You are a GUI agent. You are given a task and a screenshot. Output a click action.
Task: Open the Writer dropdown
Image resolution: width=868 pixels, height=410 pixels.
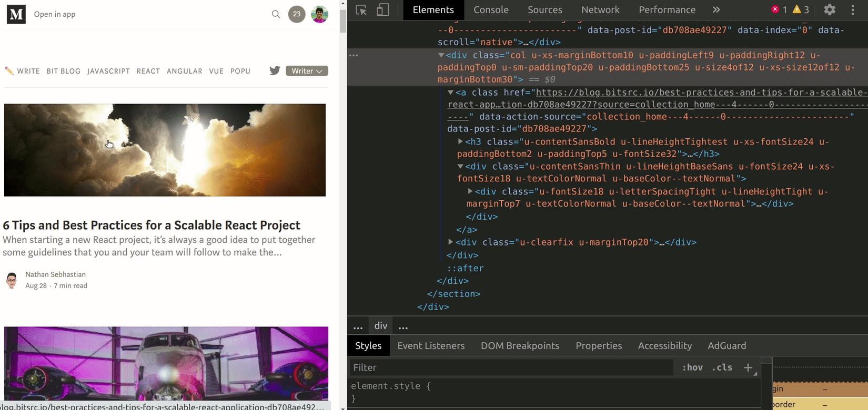(x=307, y=71)
